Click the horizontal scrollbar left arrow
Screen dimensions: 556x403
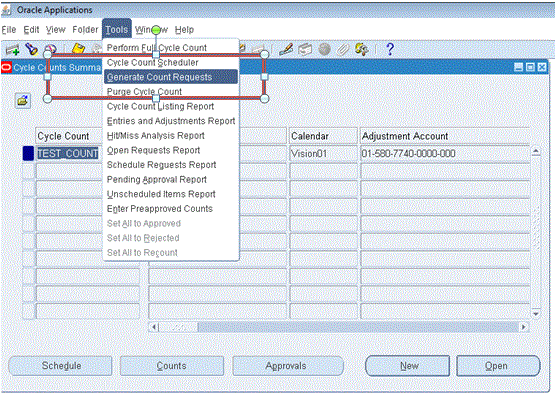point(154,327)
